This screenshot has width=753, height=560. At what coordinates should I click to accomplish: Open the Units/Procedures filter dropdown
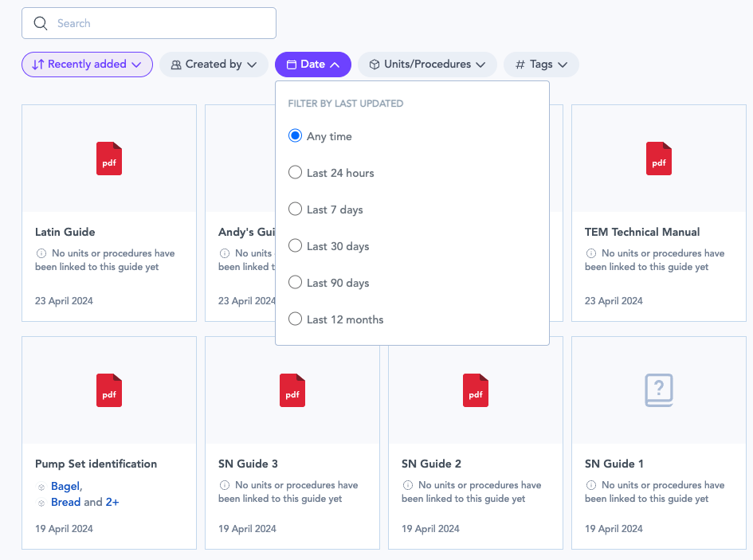click(427, 65)
